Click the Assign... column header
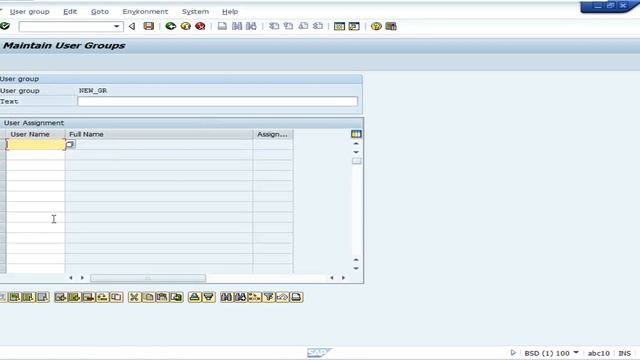This screenshot has height=360, width=640. [x=273, y=134]
